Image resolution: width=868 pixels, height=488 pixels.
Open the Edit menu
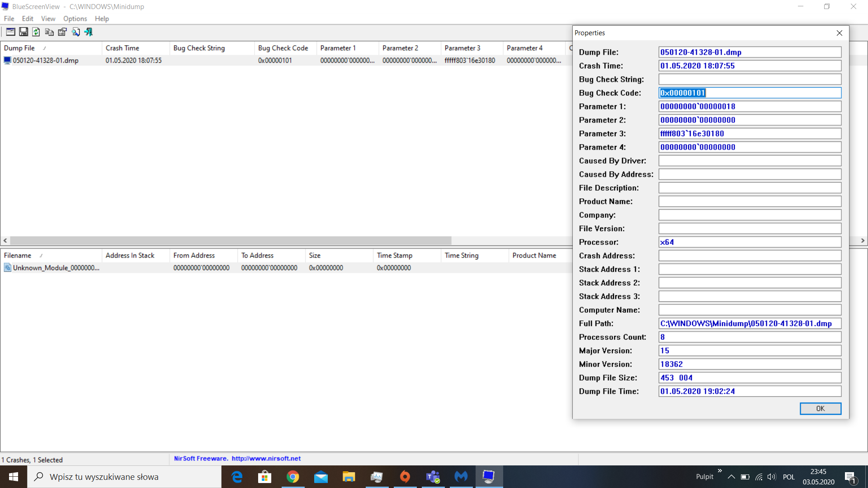tap(28, 19)
